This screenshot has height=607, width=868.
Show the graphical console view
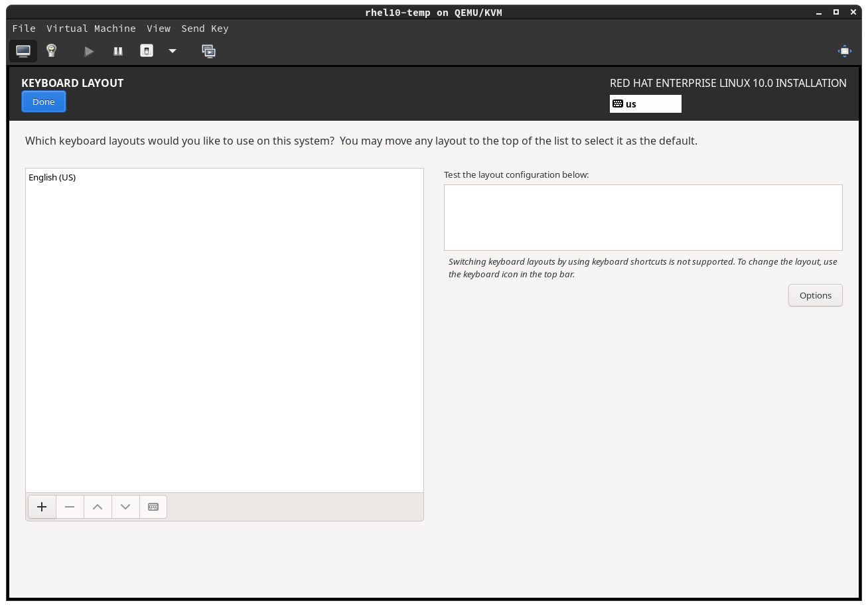[23, 51]
